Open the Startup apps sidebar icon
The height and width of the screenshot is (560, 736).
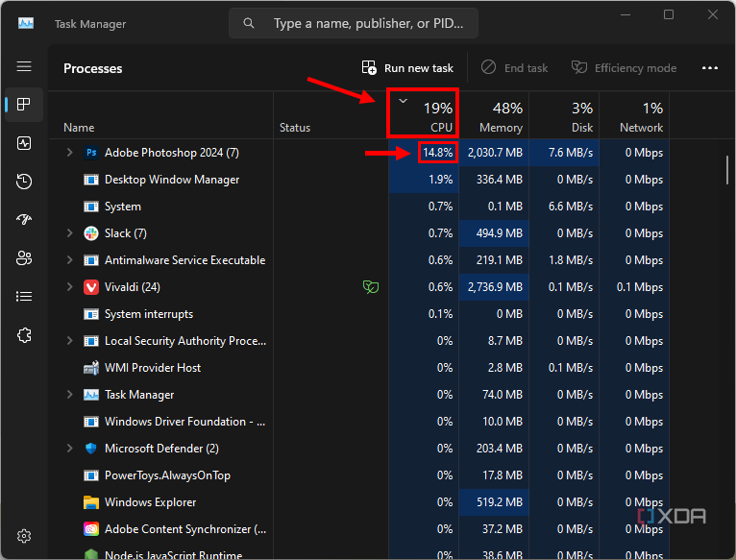(24, 220)
